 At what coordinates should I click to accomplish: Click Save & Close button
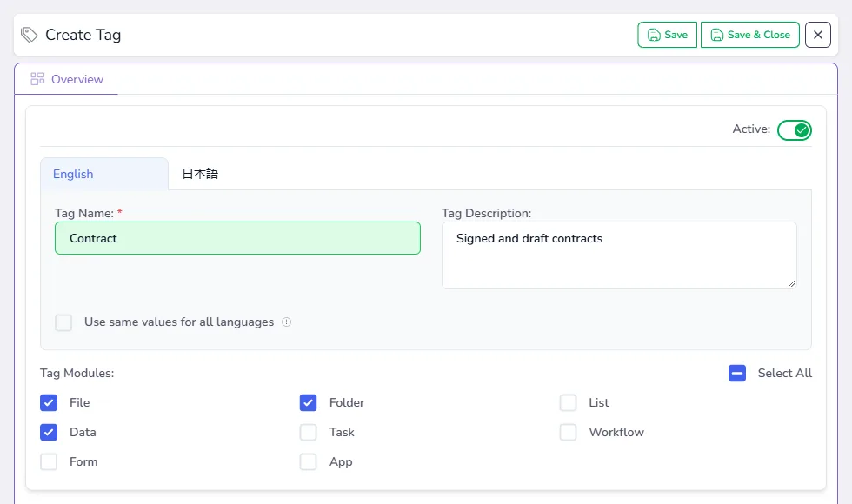click(749, 35)
